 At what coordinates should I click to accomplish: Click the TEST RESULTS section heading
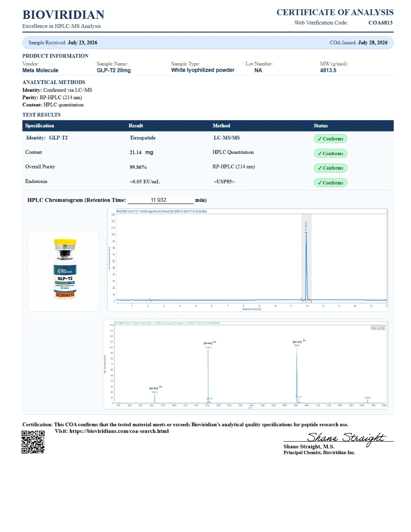tap(41, 115)
